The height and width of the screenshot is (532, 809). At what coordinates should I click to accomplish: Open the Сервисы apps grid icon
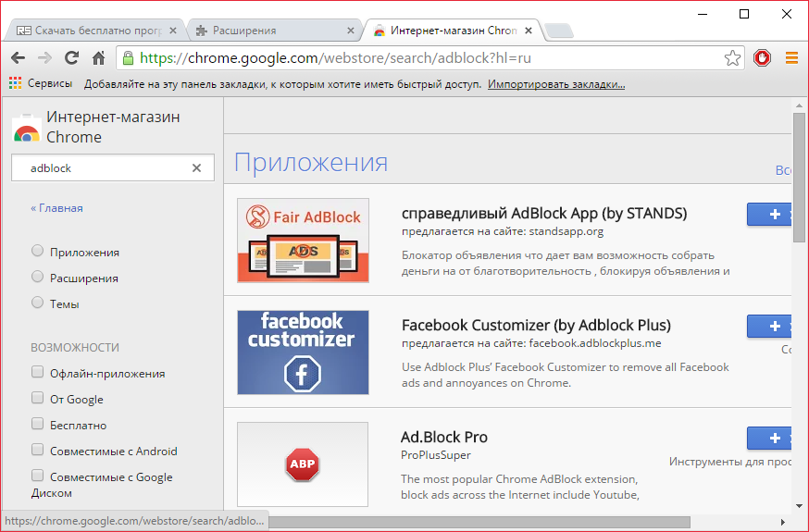(x=16, y=83)
